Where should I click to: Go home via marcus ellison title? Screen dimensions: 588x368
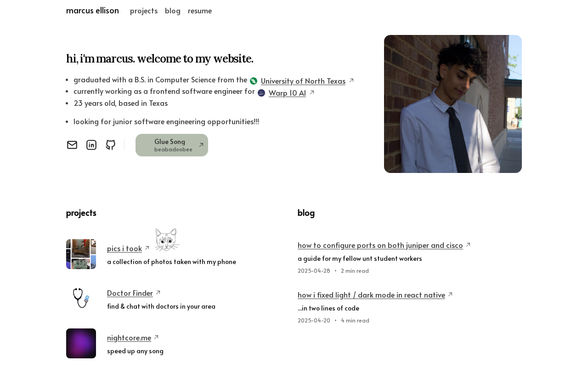[92, 11]
